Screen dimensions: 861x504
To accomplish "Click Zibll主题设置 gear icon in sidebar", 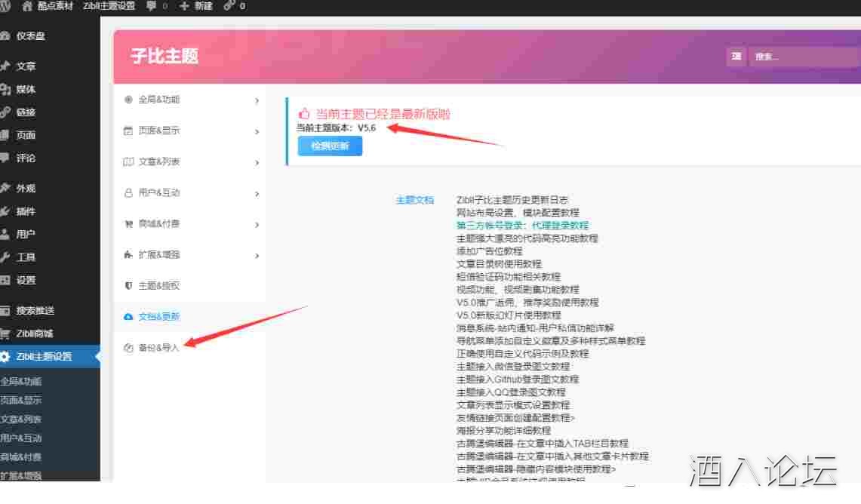I will coord(5,356).
